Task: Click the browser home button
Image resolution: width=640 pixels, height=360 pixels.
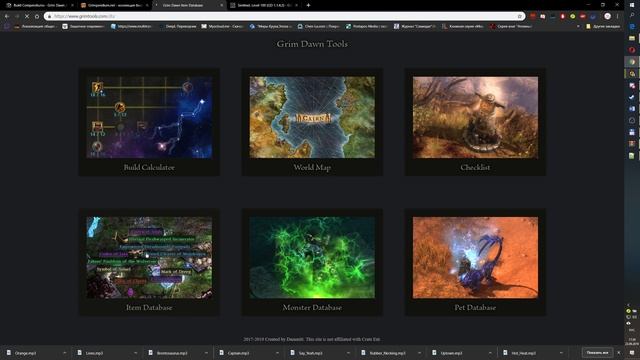Action: [x=37, y=16]
